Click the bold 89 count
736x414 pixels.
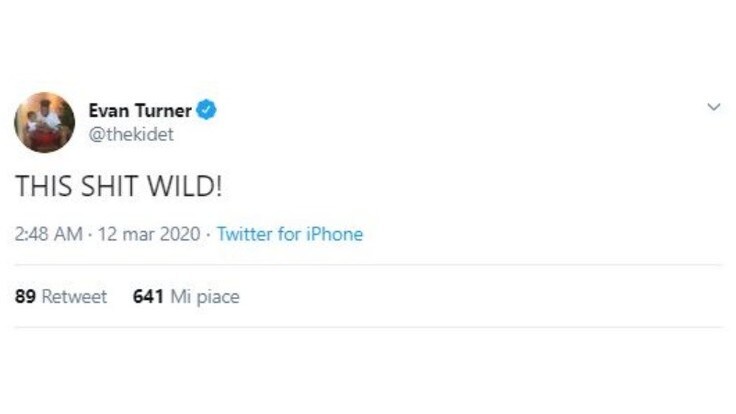[25, 297]
